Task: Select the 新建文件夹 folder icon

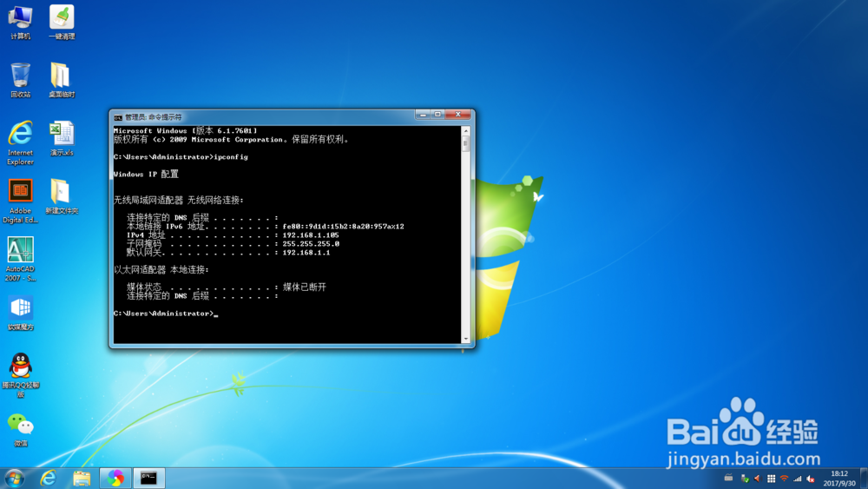Action: coord(62,196)
